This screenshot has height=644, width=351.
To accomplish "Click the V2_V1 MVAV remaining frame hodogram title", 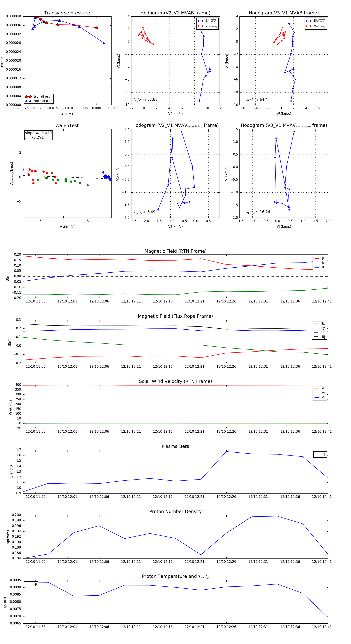I will [175, 125].
